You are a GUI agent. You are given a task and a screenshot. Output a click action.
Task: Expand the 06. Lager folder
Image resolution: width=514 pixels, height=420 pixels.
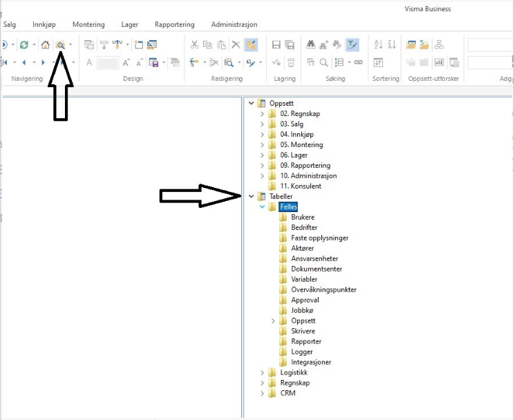tap(262, 155)
